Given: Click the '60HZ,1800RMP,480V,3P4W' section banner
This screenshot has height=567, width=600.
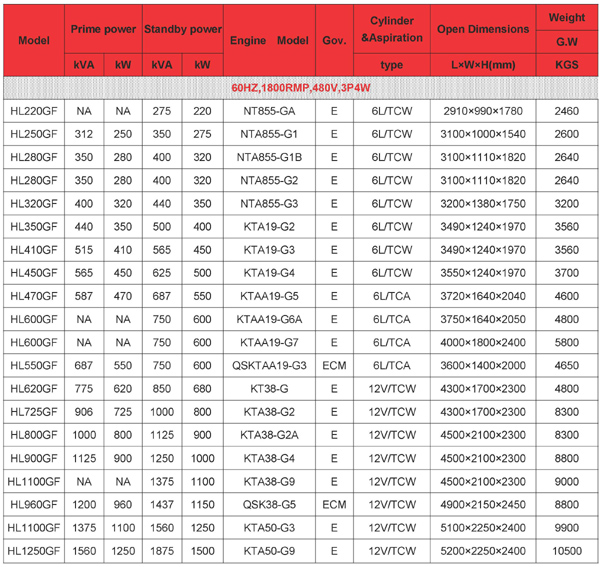Looking at the screenshot, I should pos(301,88).
